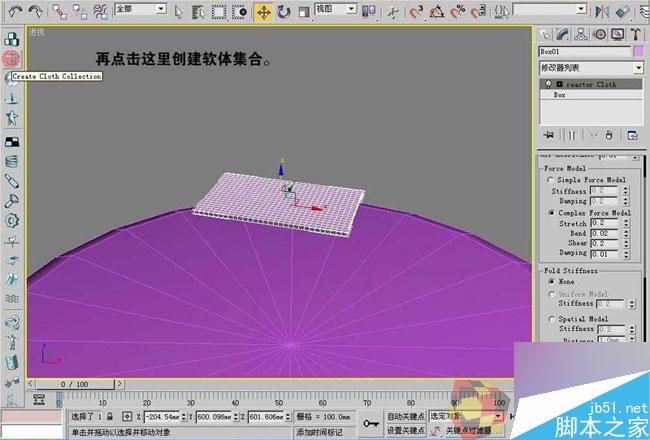650x440 pixels.
Task: Click the Pin Stack icon
Action: pyautogui.click(x=549, y=135)
